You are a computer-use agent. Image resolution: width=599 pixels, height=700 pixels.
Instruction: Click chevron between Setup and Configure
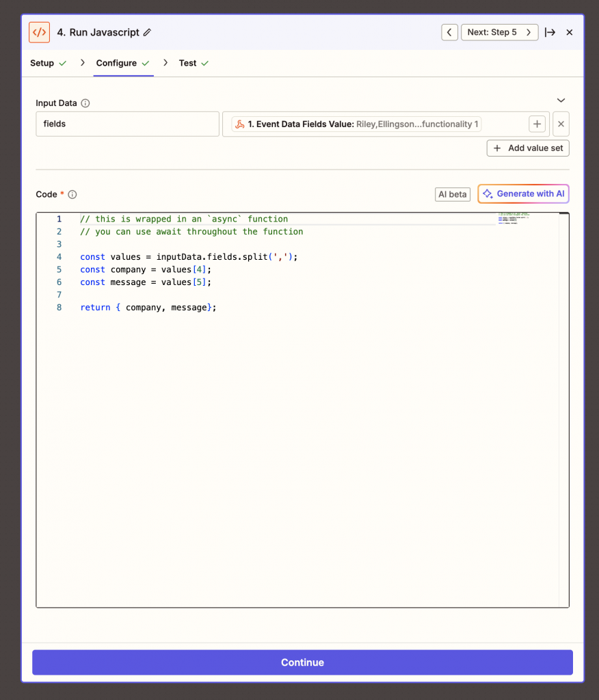coord(83,62)
